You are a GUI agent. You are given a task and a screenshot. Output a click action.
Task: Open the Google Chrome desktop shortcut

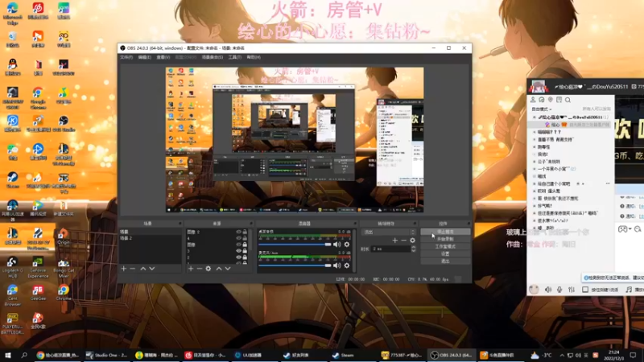[x=38, y=98]
